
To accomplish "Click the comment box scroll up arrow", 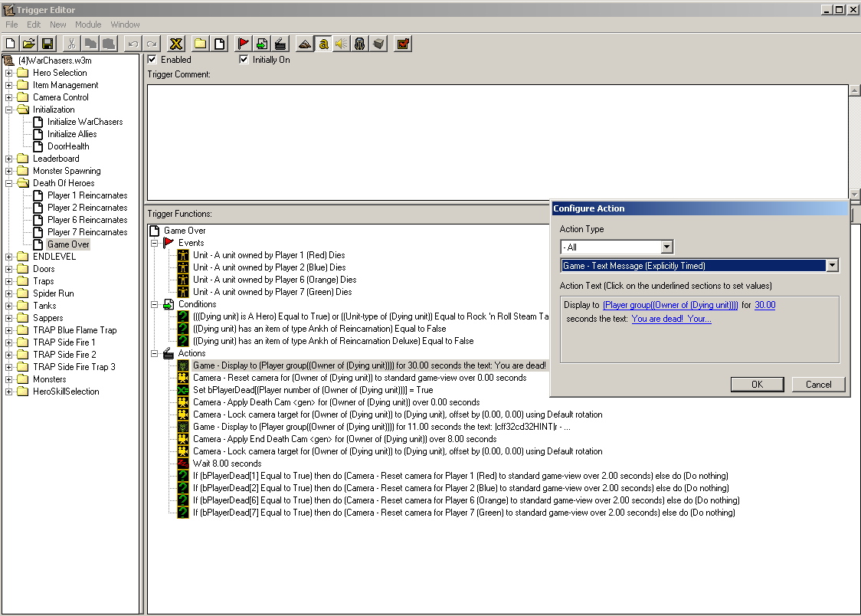I will (855, 90).
